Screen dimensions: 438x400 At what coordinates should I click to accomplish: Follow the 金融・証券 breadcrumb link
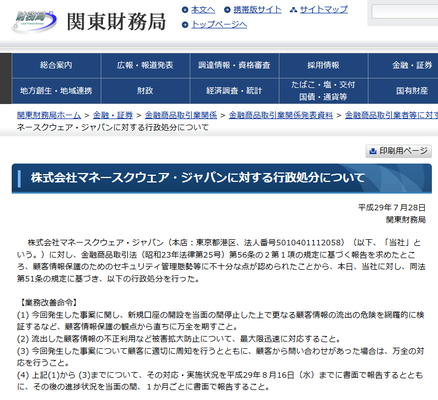point(113,115)
